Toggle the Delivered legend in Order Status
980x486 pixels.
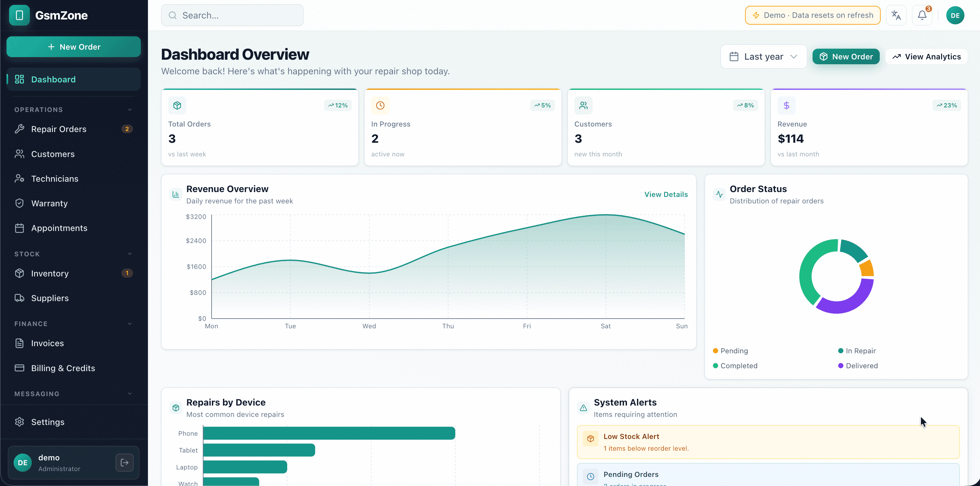tap(858, 365)
